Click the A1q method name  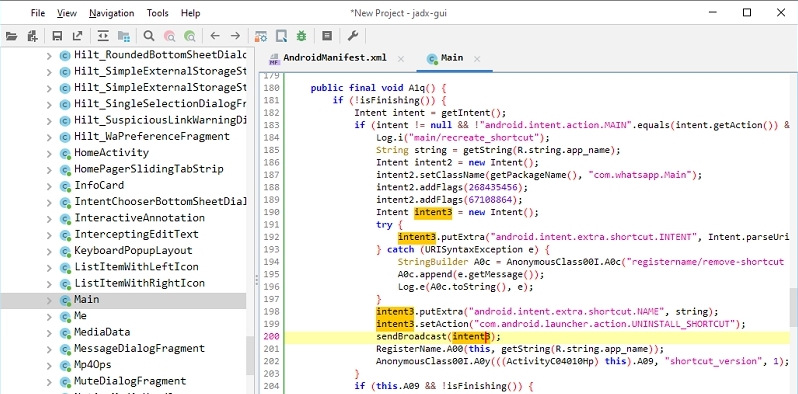point(416,88)
